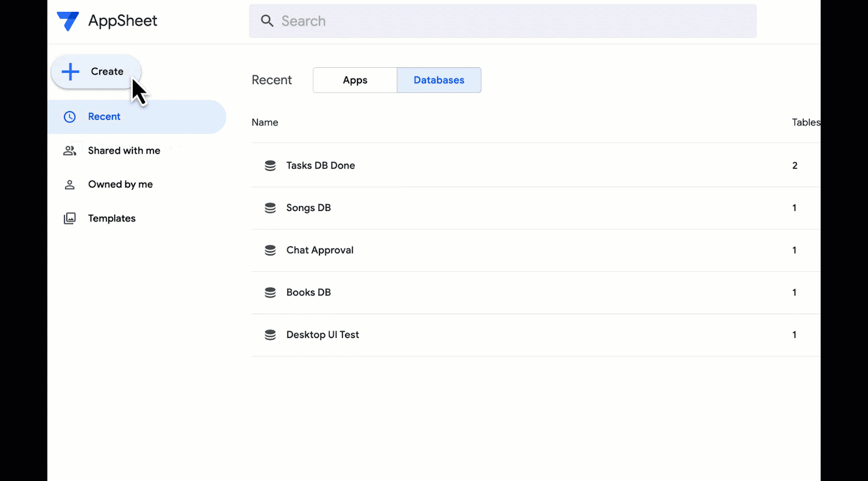The width and height of the screenshot is (868, 481).
Task: Click the Owned by me person icon
Action: [70, 185]
